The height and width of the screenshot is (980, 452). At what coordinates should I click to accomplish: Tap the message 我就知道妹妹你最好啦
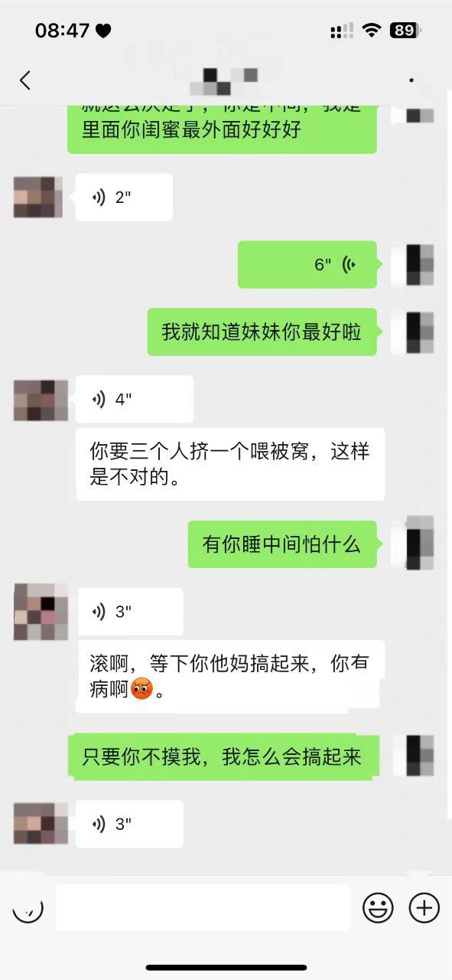click(262, 332)
